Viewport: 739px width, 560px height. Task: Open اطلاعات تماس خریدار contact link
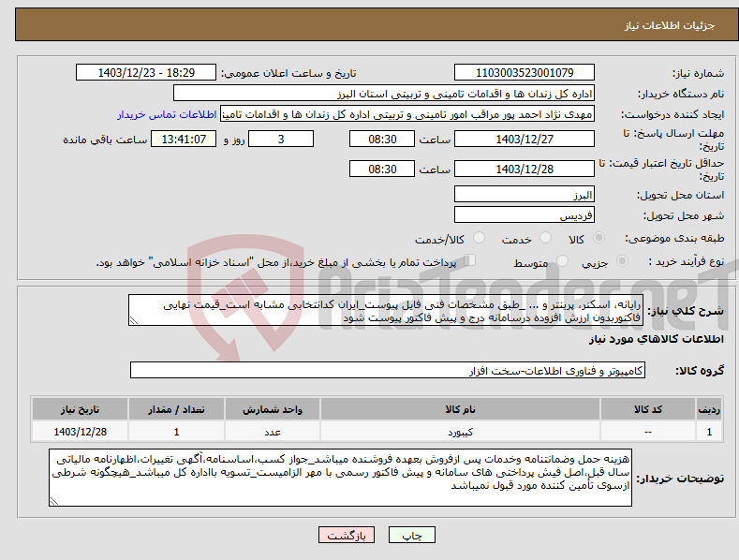(x=167, y=114)
